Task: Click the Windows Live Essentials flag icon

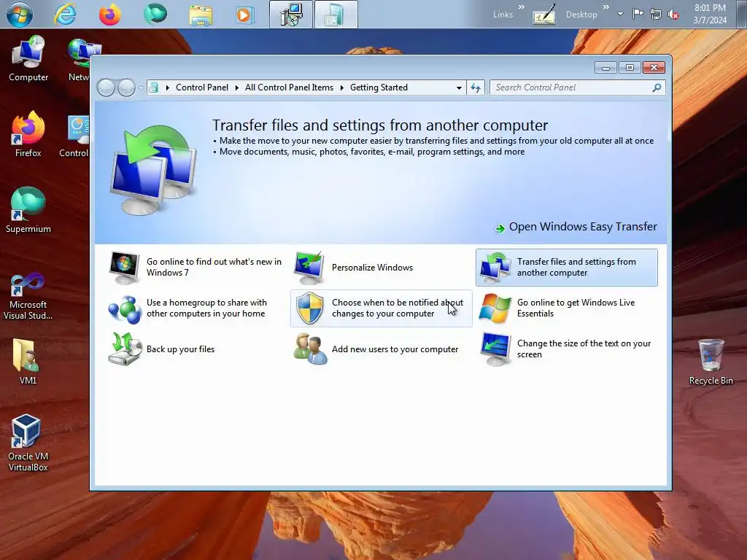Action: click(x=495, y=308)
